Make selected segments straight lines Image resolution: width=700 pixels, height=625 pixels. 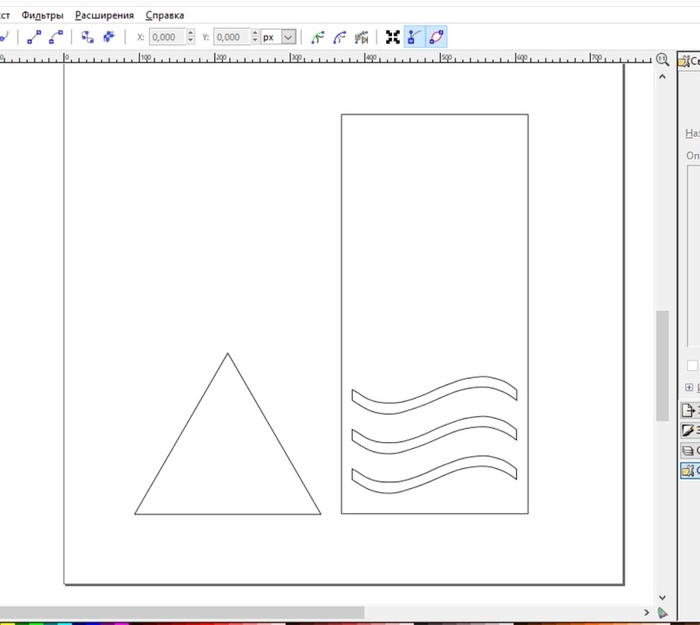tap(34, 37)
